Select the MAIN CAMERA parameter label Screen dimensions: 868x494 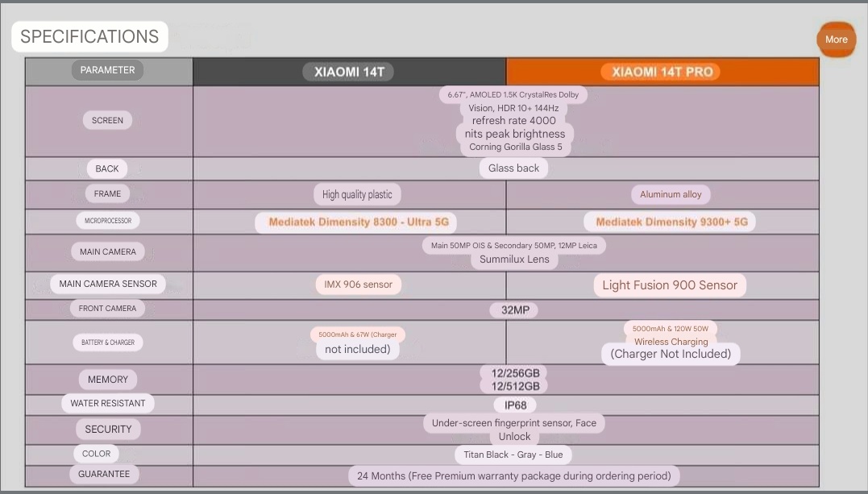tap(108, 251)
